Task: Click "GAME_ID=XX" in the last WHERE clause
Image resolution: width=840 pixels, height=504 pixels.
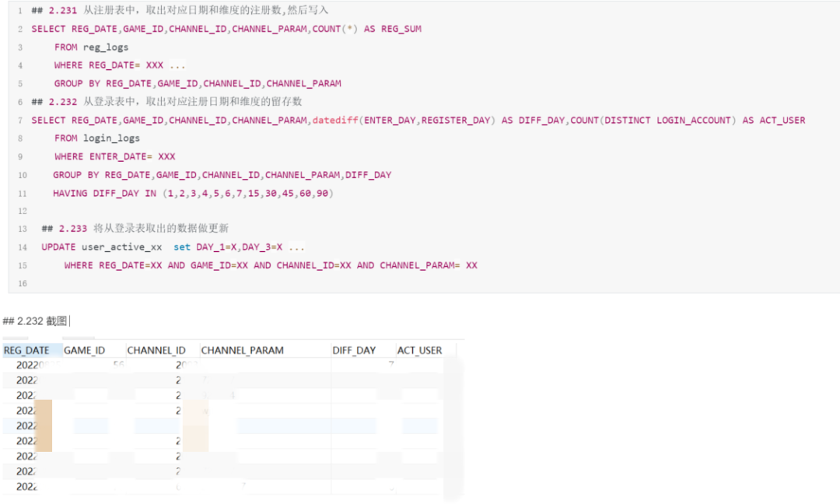Action: (x=219, y=265)
